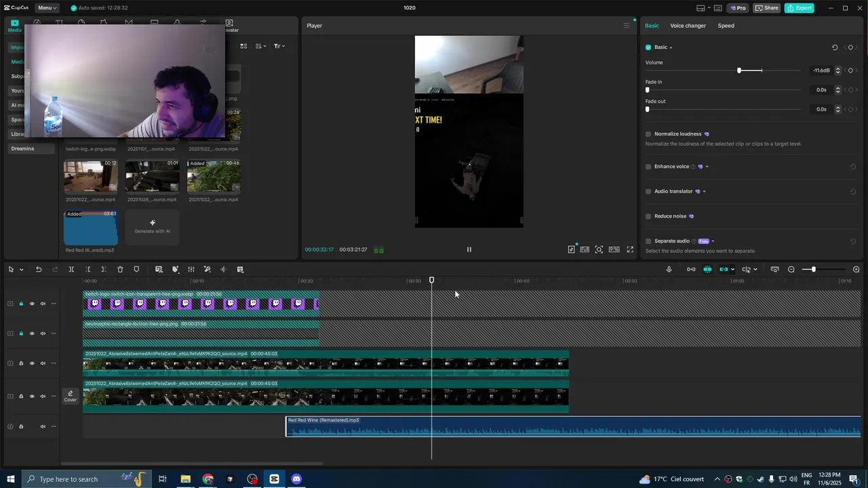Click the Fade in slider handle
This screenshot has height=488, width=868.
pyautogui.click(x=648, y=90)
